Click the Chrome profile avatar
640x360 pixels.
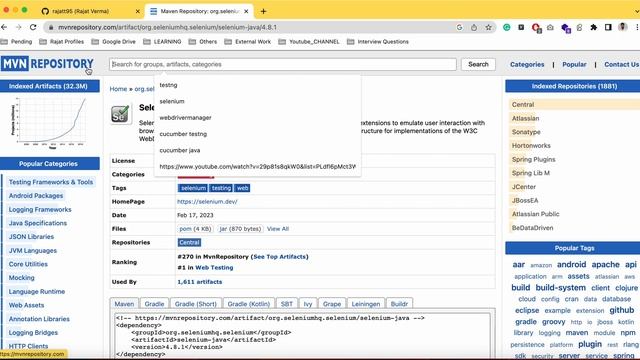click(622, 27)
